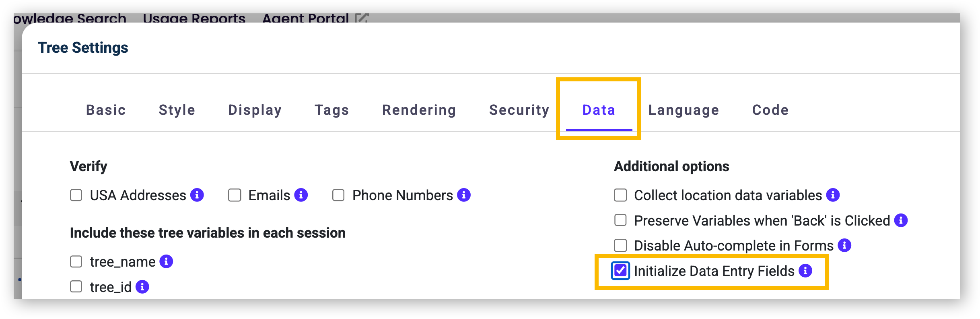
Task: Click info icon next to tree_id
Action: tap(142, 287)
